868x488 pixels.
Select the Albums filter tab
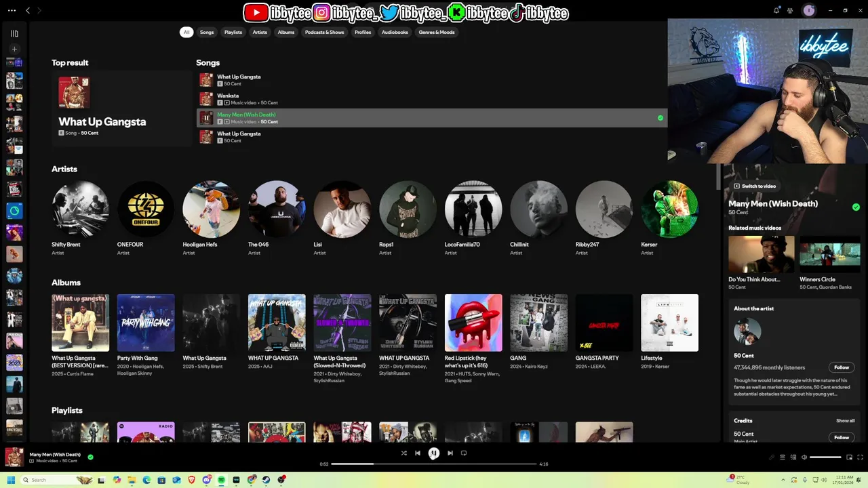286,32
